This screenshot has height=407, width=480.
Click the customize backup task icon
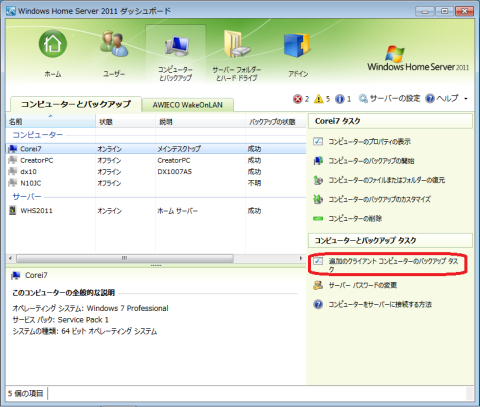click(x=318, y=199)
